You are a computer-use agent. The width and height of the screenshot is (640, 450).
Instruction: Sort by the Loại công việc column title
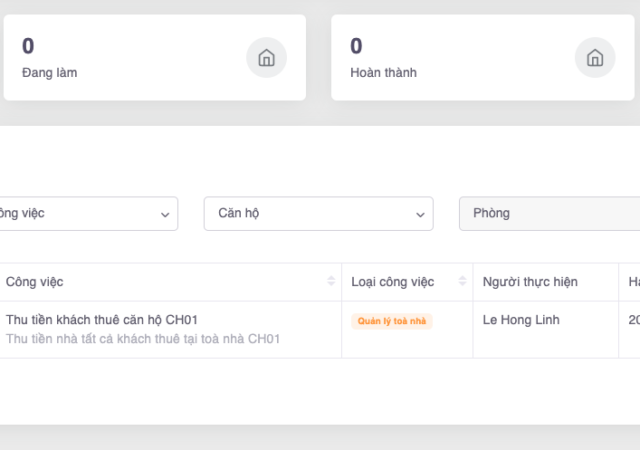393,282
